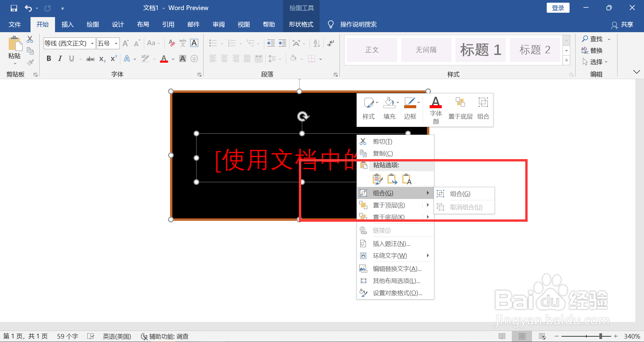Apply the No Spacing style
Image resolution: width=644 pixels, height=342 pixels.
[426, 50]
